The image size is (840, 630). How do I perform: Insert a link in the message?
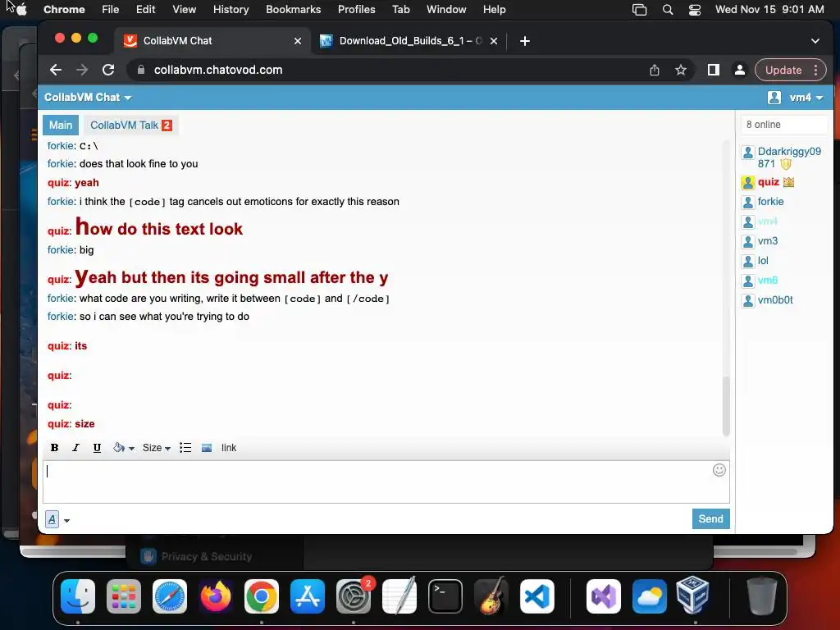click(229, 448)
